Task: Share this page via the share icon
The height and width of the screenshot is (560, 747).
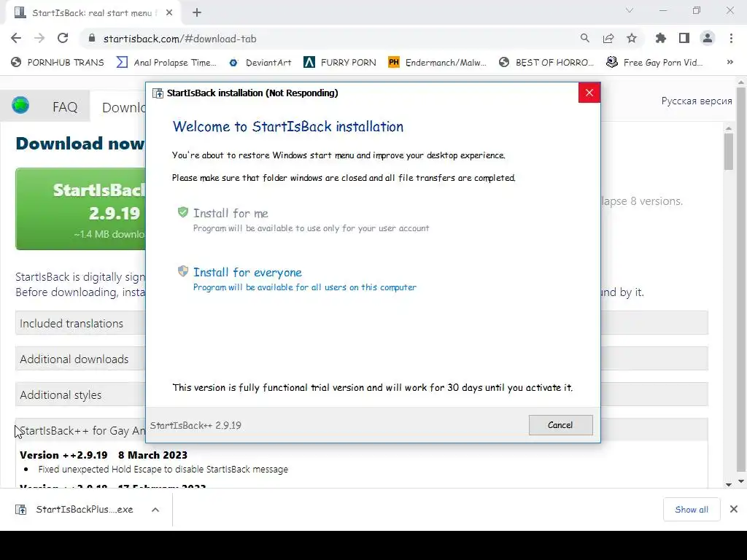Action: tap(608, 39)
